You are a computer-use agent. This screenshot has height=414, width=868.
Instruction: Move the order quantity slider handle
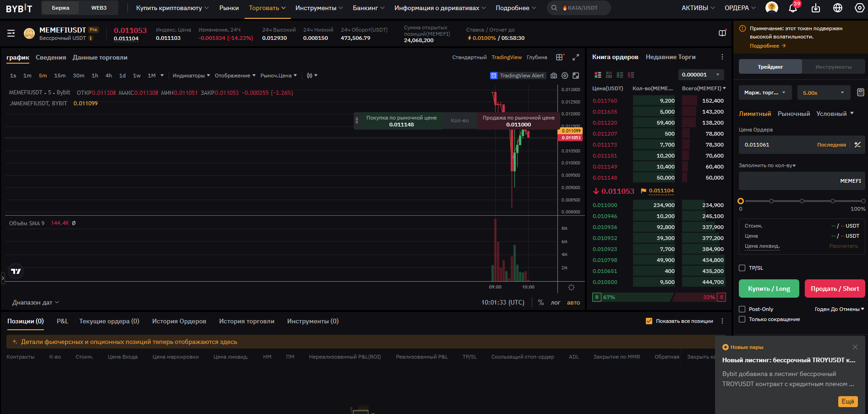[741, 201]
